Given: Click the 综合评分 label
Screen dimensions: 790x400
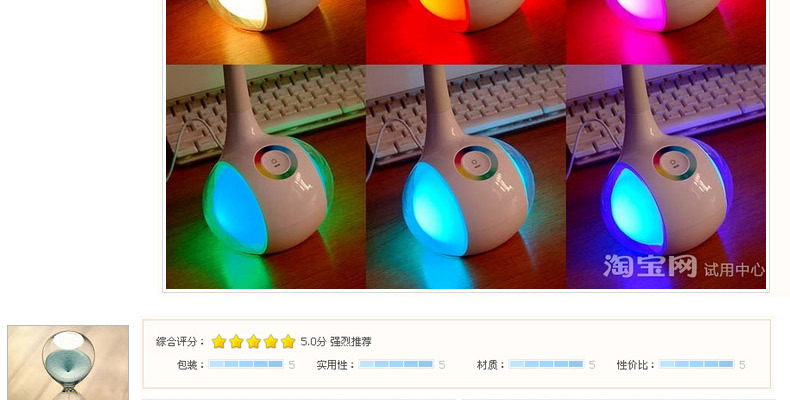Looking at the screenshot, I should 177,342.
